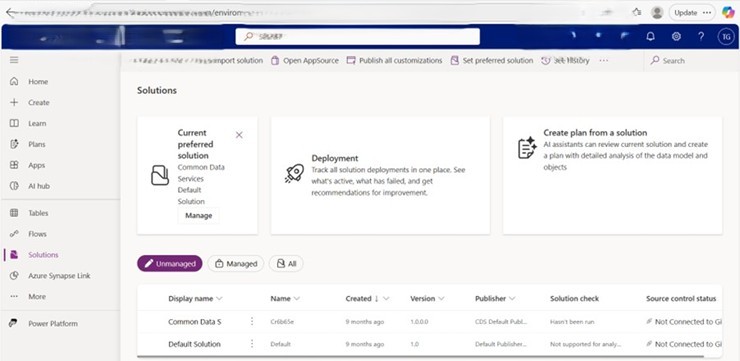Open notifications bell icon
The width and height of the screenshot is (740, 361).
(650, 36)
